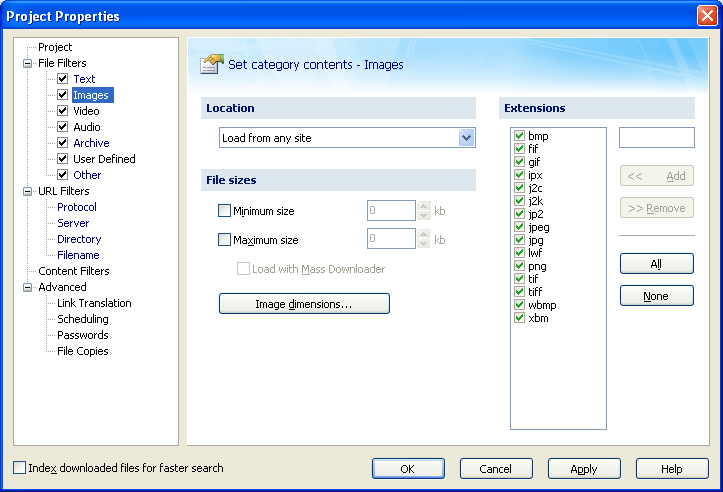The height and width of the screenshot is (492, 723).
Task: Uncheck the gif extension
Action: pyautogui.click(x=519, y=162)
